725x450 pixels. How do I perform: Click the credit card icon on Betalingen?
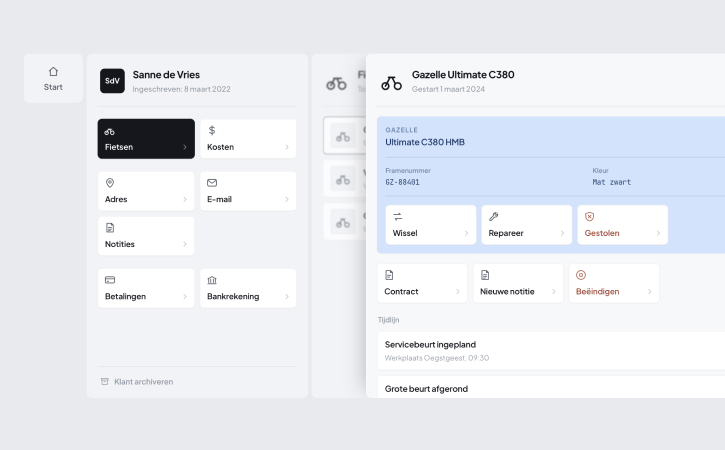[x=110, y=280]
